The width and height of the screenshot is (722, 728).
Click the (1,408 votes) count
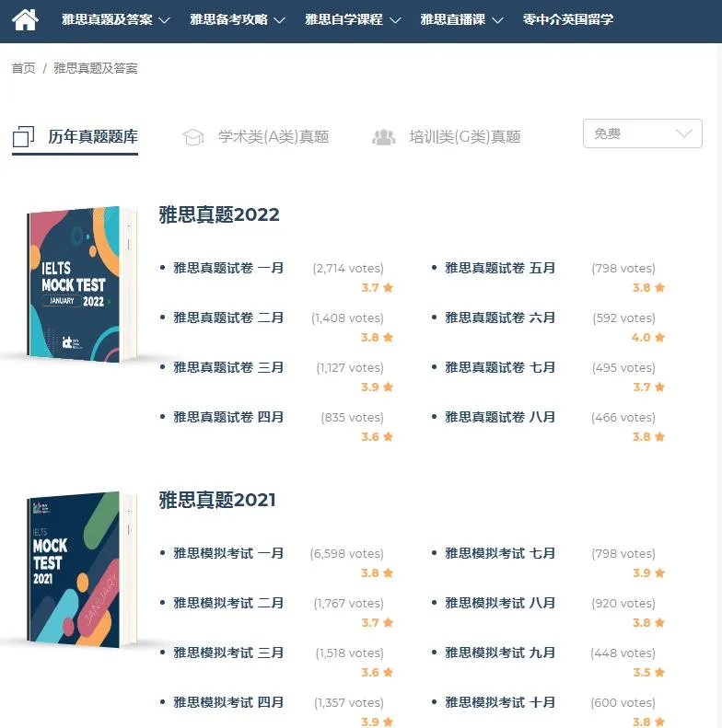[x=347, y=318]
